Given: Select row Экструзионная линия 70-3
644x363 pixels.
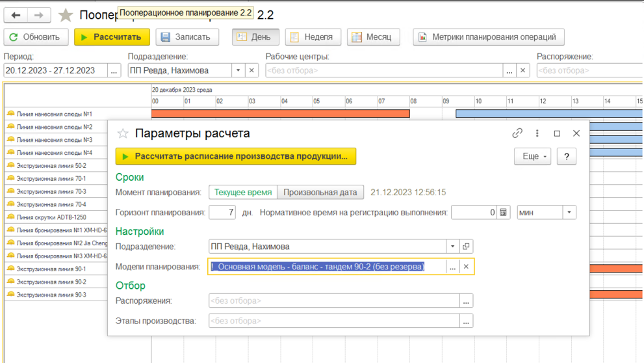Looking at the screenshot, I should [57, 191].
